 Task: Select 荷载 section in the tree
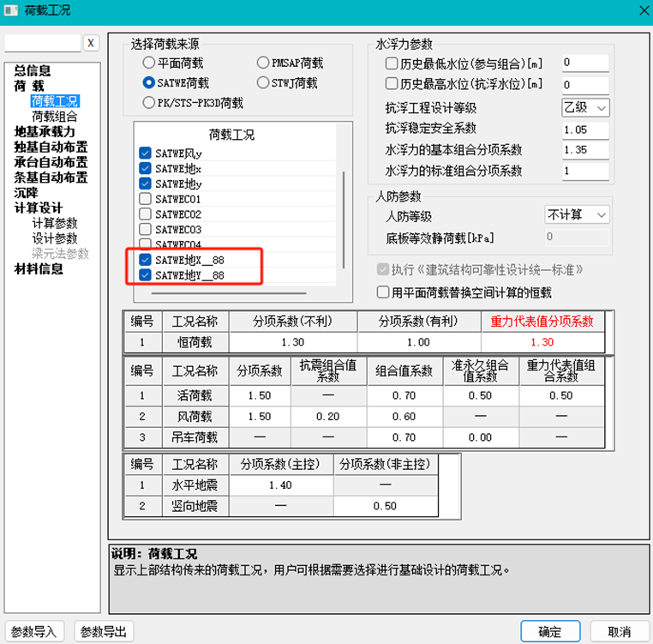point(29,86)
